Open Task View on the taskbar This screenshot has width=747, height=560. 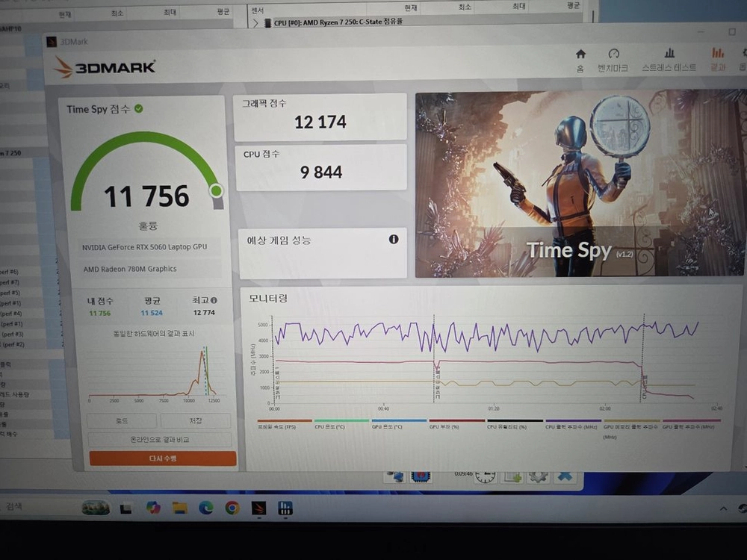(x=125, y=508)
